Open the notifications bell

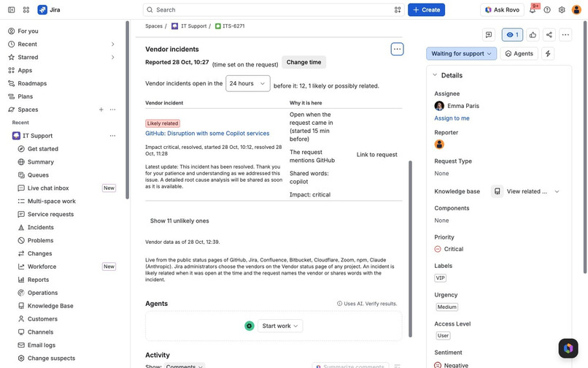(x=533, y=9)
